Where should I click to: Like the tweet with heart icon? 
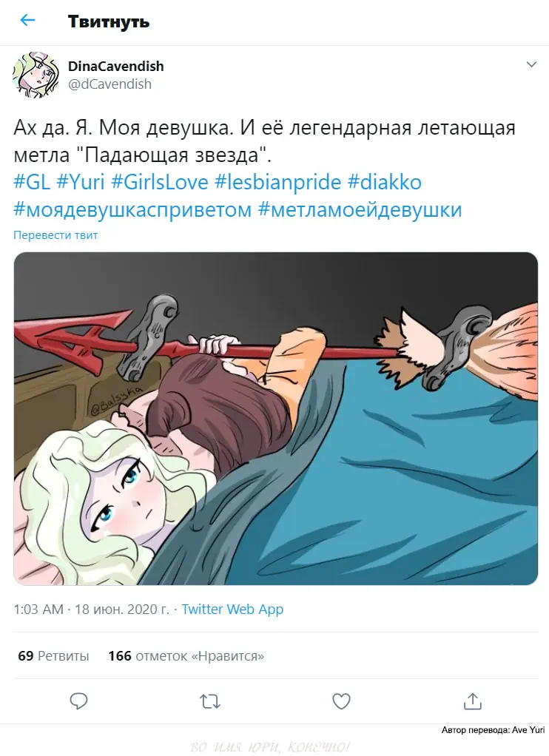coord(341,701)
